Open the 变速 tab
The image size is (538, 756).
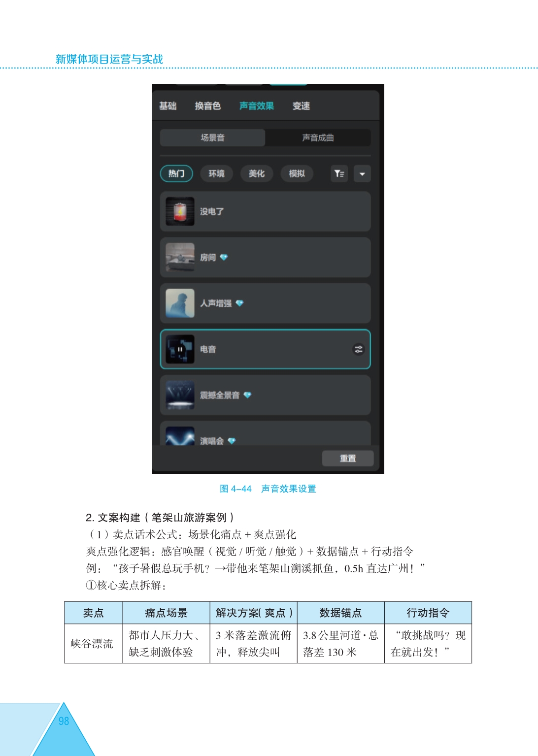301,106
